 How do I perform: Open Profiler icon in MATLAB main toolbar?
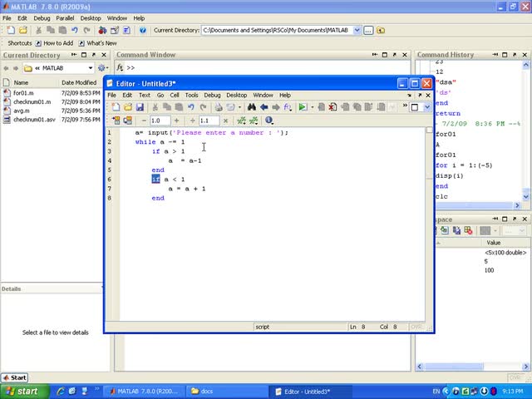[x=126, y=30]
